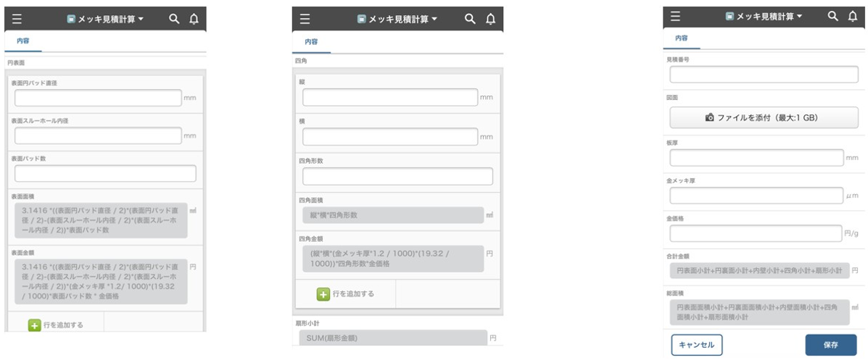Open the hamburger menu on the 見積番号 screen
Image resolution: width=868 pixels, height=360 pixels.
click(x=675, y=15)
